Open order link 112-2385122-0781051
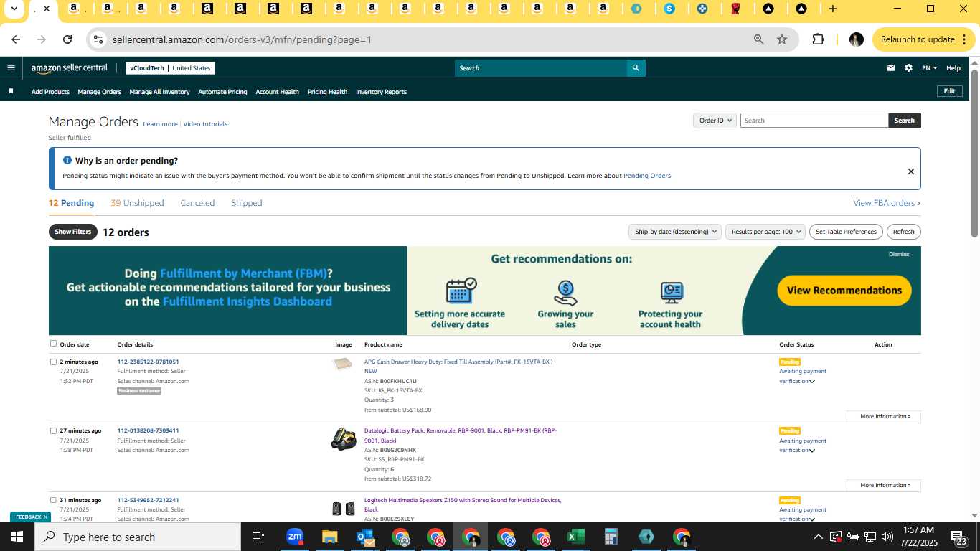Screen dimensions: 980x551 pos(148,362)
